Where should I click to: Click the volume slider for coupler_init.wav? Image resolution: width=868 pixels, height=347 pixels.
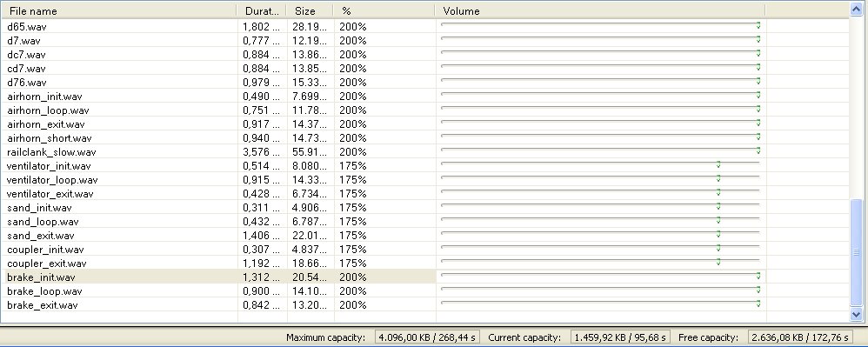(600, 247)
